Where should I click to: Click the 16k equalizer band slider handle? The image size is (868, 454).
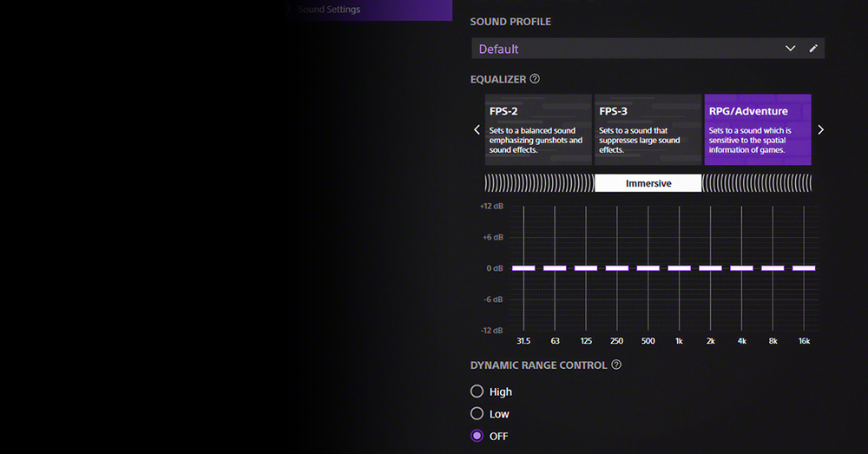point(804,268)
